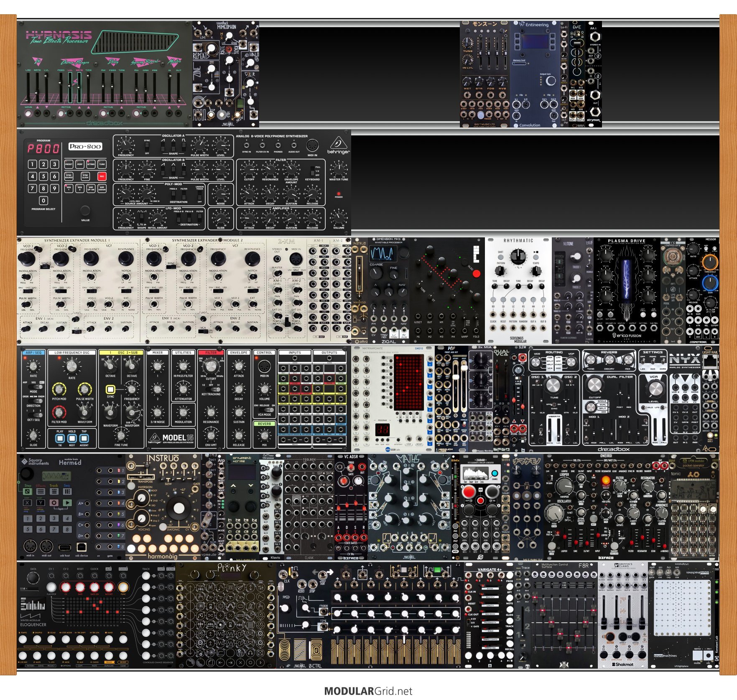Click the up chevron on Ornament & Crime
This screenshot has height=700, width=737.
(233, 486)
